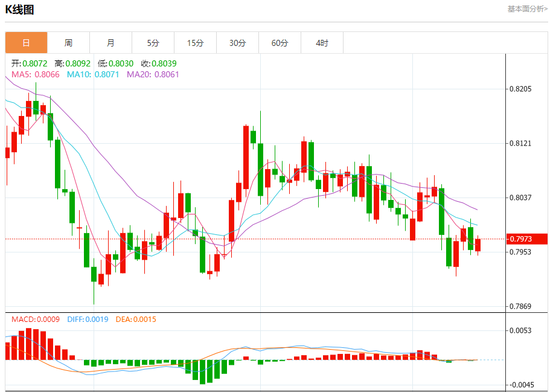553x392 pixels.
Task: Click the MACD: 0.0009 indicator label
Action: click(35, 319)
